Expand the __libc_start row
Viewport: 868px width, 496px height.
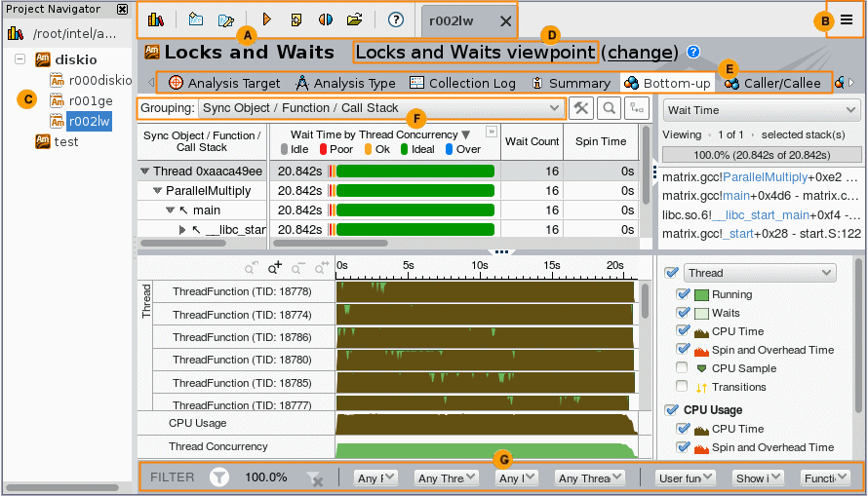click(x=182, y=229)
